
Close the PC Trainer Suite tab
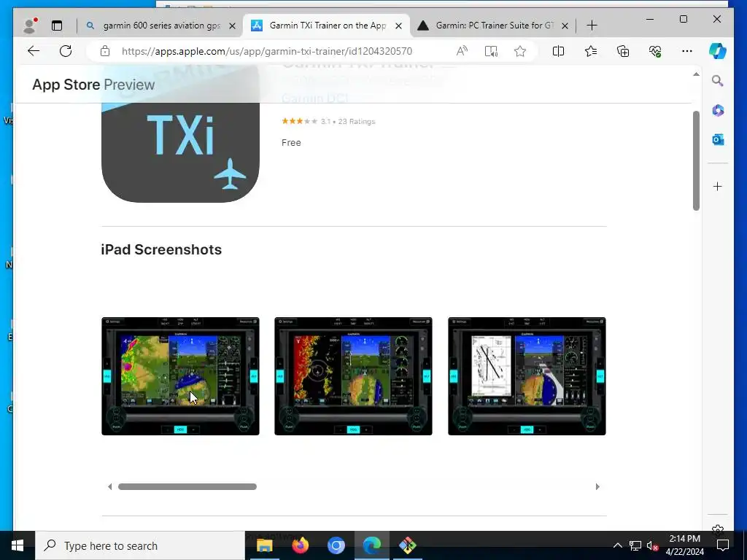click(565, 26)
